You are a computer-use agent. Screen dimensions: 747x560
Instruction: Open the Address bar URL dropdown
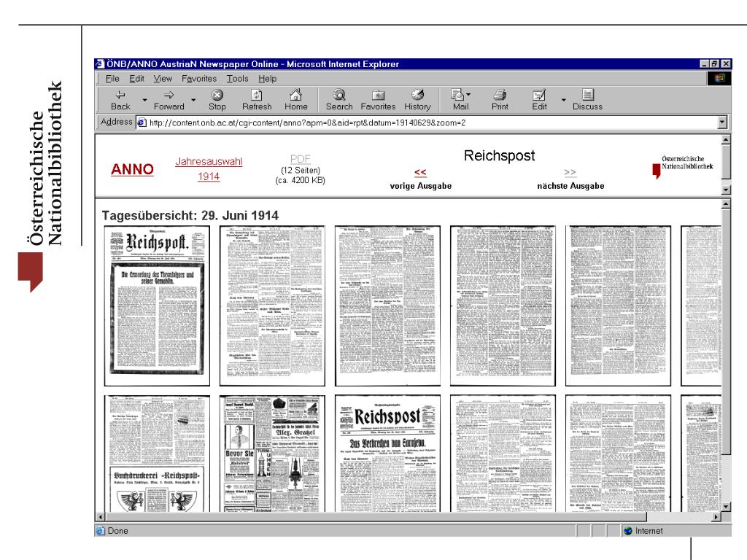point(722,122)
